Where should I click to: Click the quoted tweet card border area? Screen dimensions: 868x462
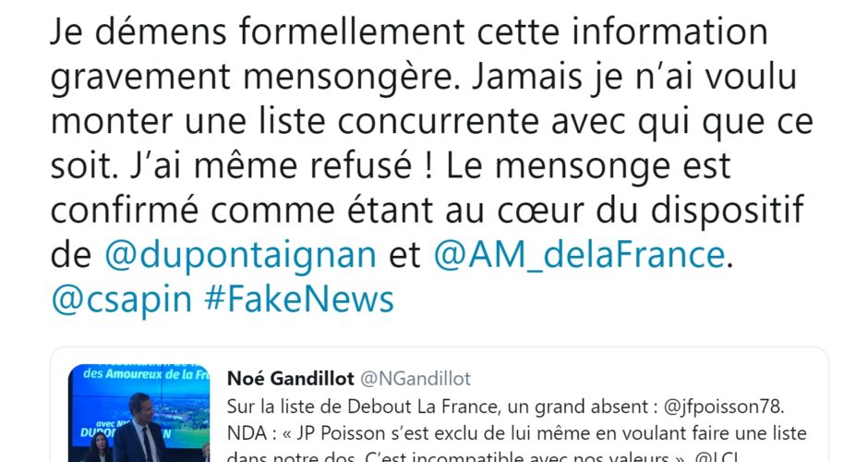[440, 405]
